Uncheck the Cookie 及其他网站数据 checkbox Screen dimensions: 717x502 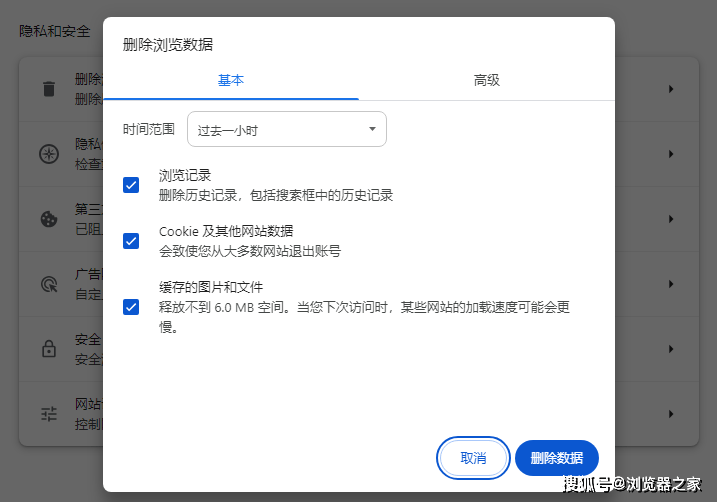pyautogui.click(x=131, y=241)
